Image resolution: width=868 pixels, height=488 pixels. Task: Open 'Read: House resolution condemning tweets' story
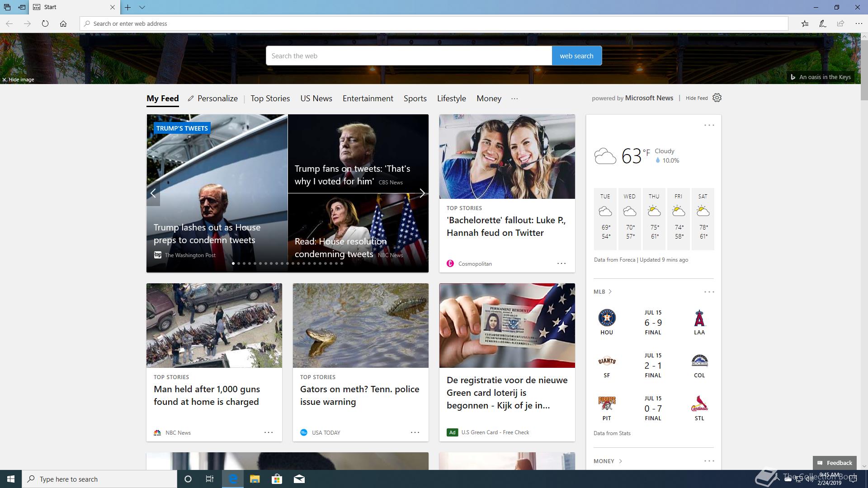click(341, 248)
